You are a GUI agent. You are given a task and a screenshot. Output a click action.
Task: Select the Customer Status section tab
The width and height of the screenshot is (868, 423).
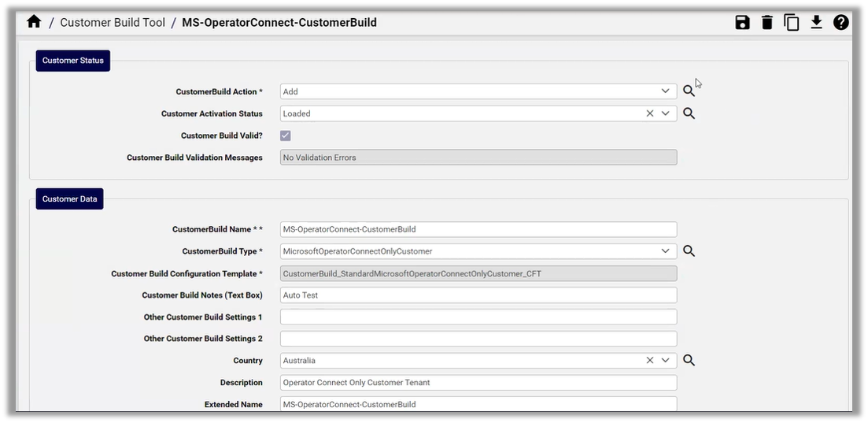click(x=73, y=61)
